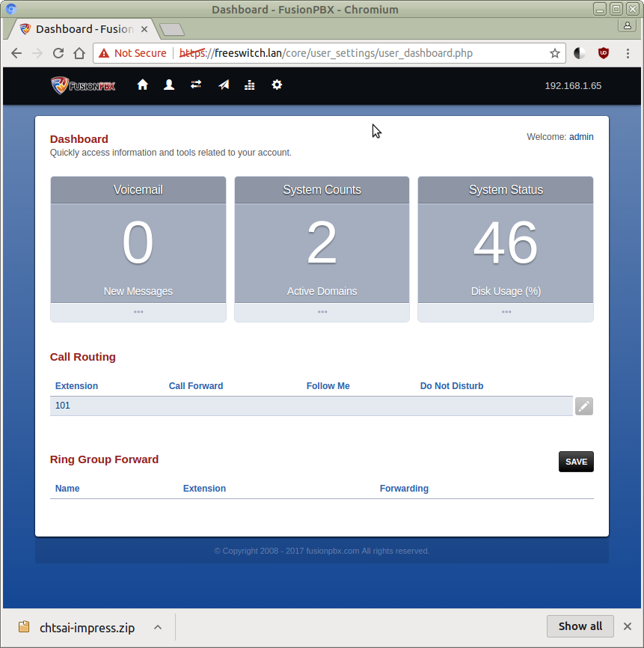Screen dimensions: 644x648
Task: Click the pencil edit icon for extension 101
Action: (x=583, y=406)
